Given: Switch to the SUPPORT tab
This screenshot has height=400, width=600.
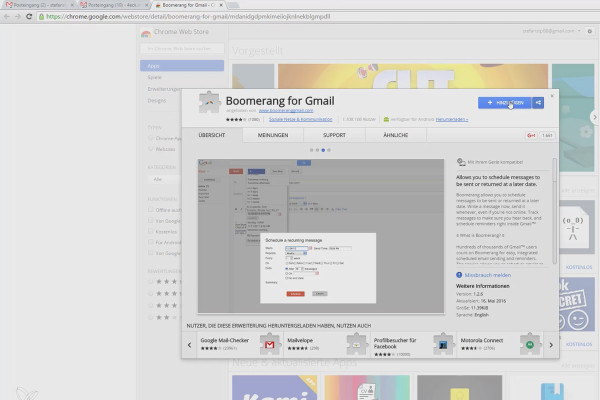Looking at the screenshot, I should [334, 135].
